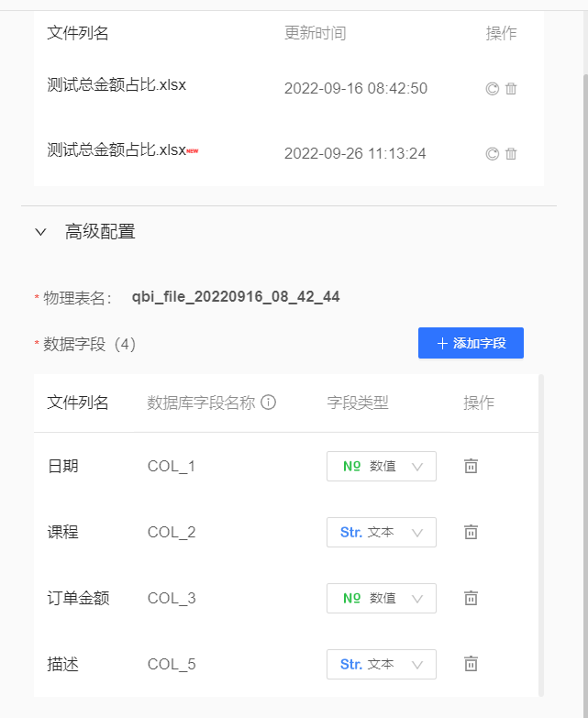Delete the file updated 2022-09-26
588x718 pixels.
click(512, 154)
